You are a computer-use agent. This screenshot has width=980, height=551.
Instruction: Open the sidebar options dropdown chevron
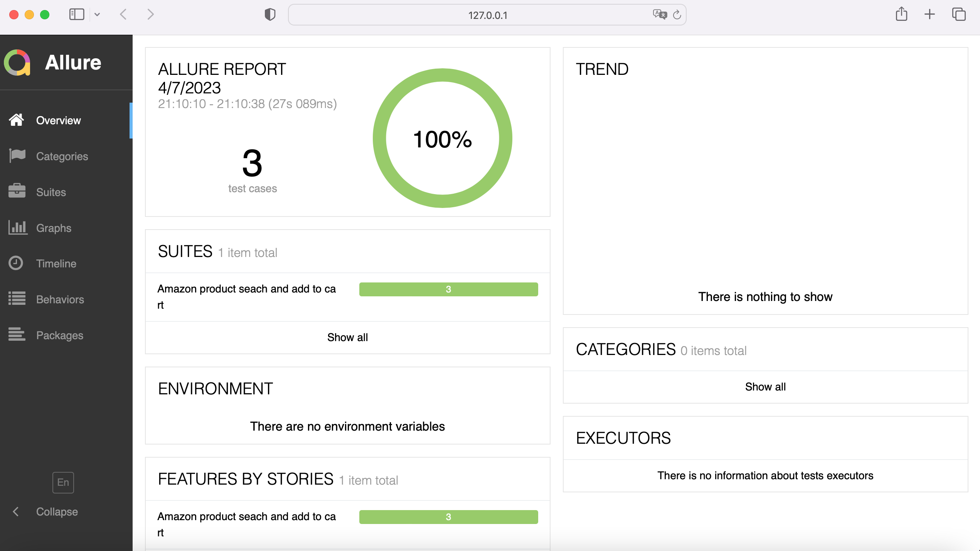click(x=97, y=15)
